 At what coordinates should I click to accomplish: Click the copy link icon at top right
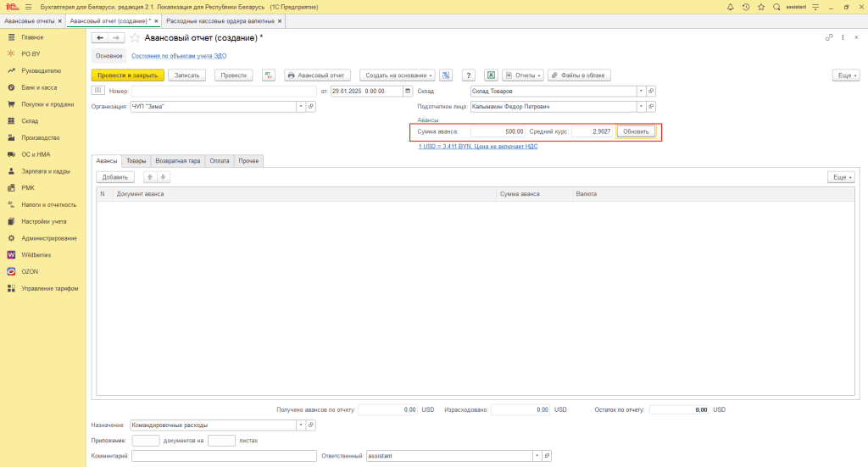829,38
